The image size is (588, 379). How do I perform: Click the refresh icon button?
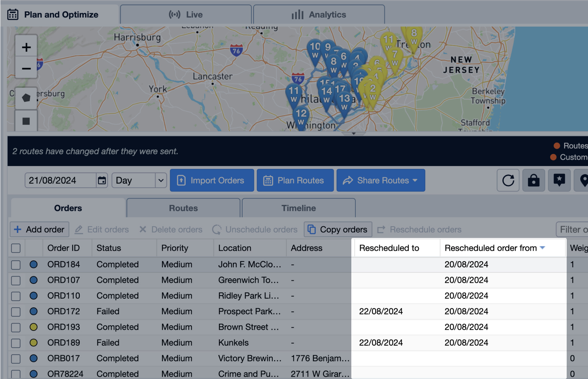[508, 180]
